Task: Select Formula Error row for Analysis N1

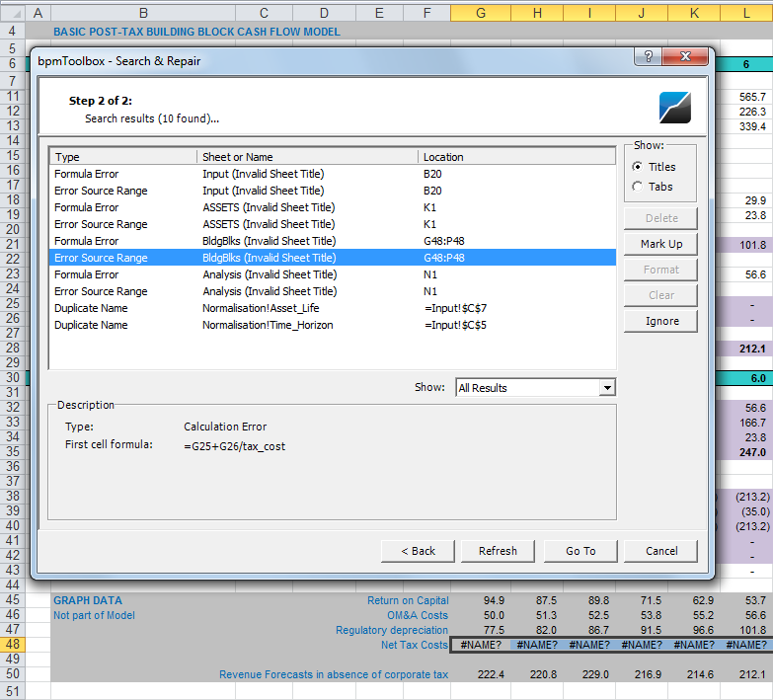Action: click(333, 274)
